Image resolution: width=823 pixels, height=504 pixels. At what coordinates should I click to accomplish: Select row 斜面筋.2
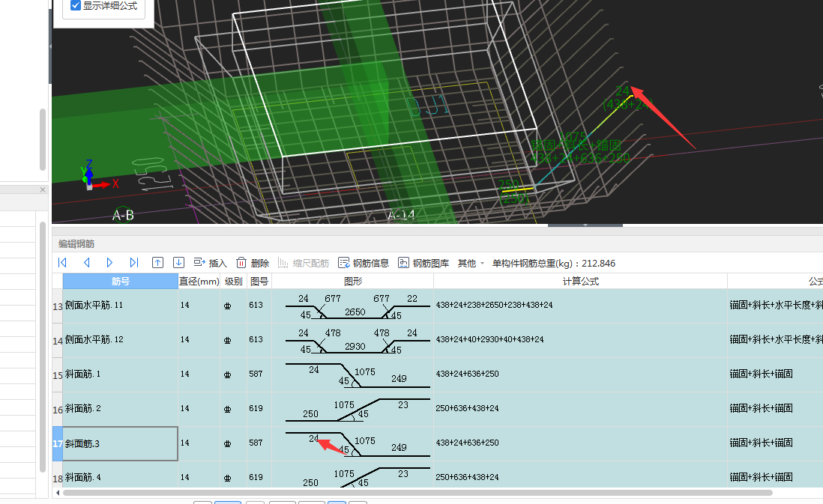click(120, 409)
